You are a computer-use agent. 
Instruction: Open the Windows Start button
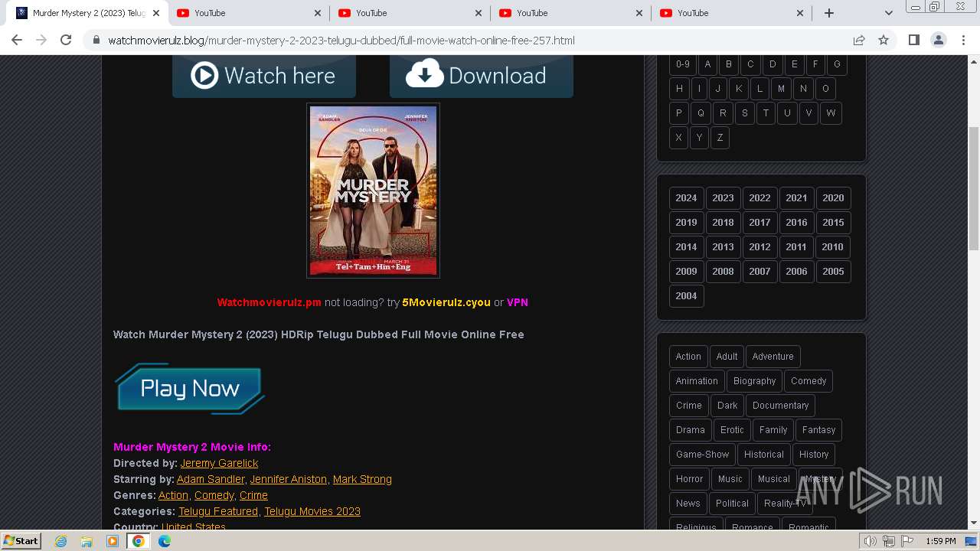pyautogui.click(x=21, y=541)
